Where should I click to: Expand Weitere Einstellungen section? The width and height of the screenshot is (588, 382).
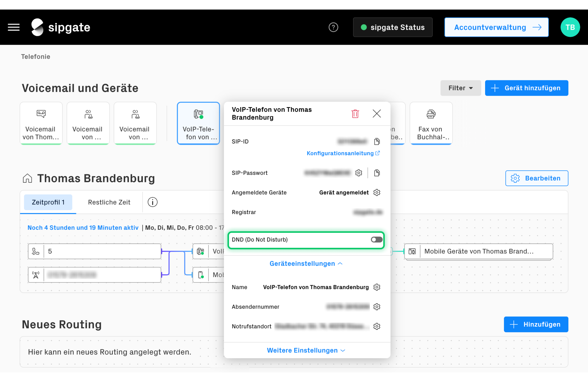[306, 350]
